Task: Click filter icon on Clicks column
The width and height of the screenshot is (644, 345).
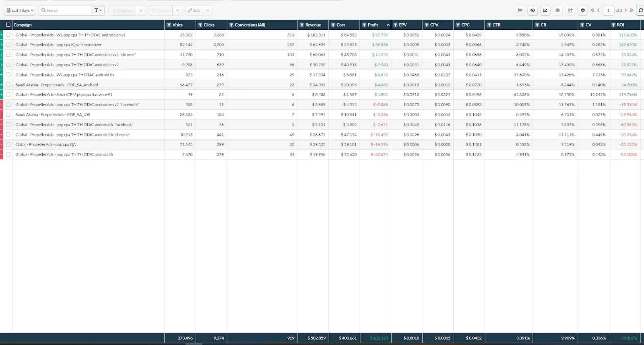Action: (x=200, y=25)
